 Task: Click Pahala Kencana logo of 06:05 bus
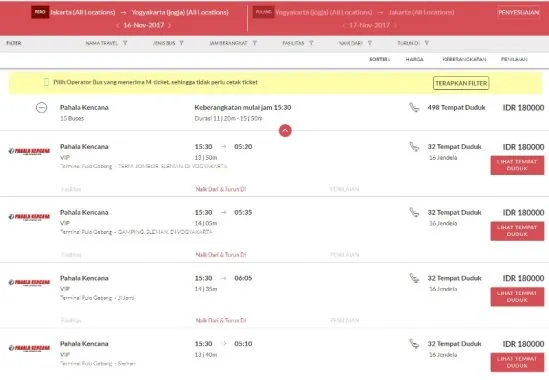pos(29,282)
